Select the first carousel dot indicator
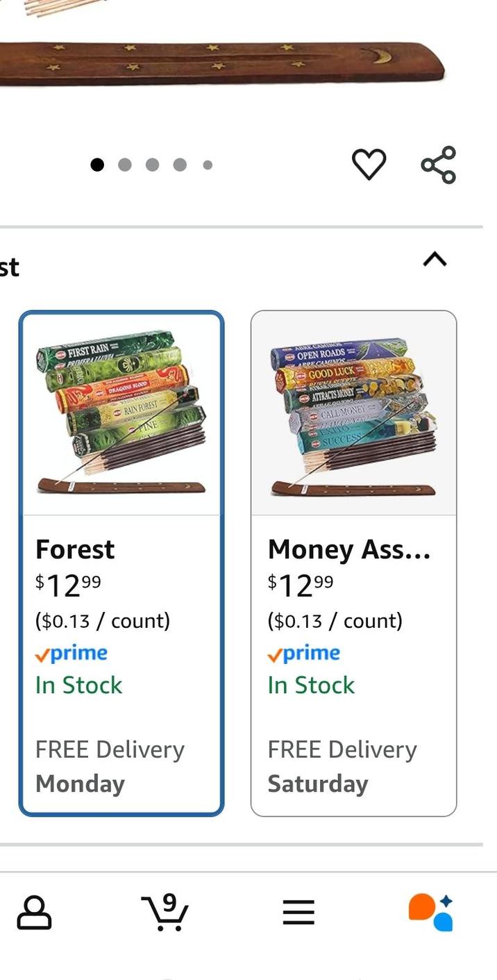 pos(99,165)
